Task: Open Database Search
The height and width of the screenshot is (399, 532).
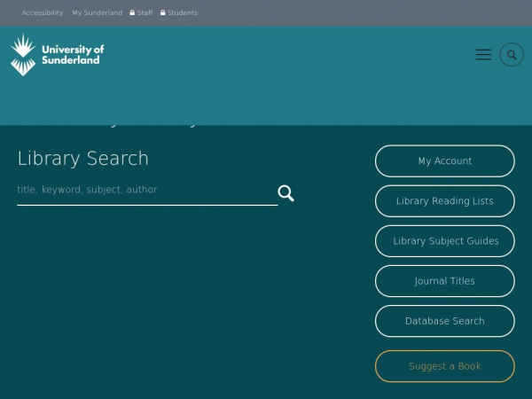Action: [445, 321]
